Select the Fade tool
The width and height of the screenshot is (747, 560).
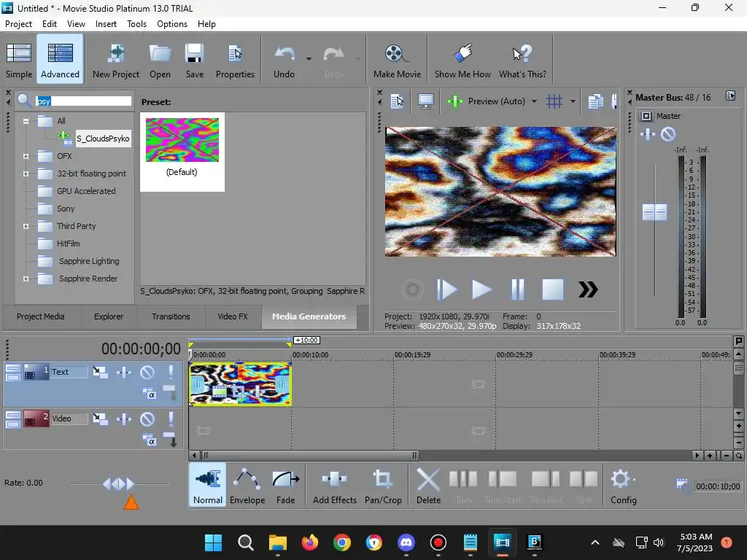click(285, 486)
